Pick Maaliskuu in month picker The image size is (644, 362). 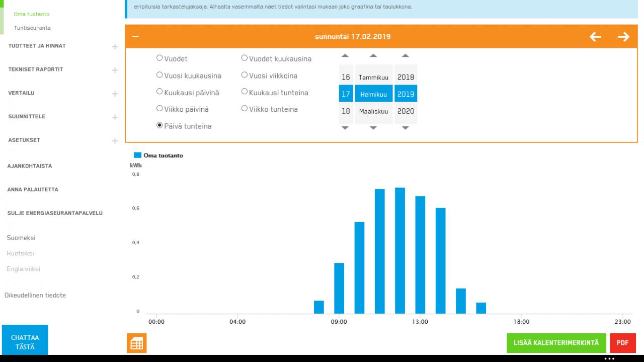(373, 111)
